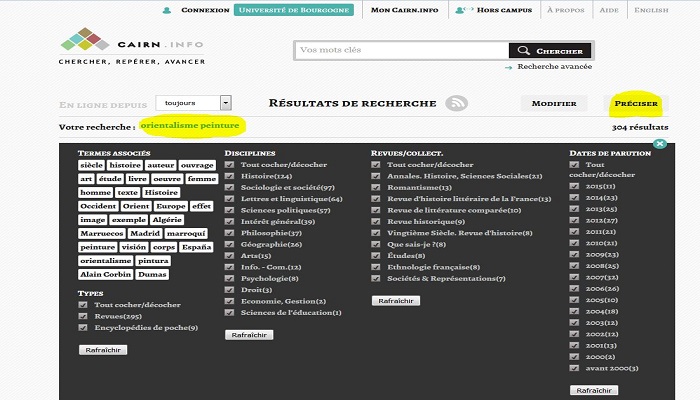The image size is (700, 400).
Task: Click the keyword search input field
Action: tap(400, 50)
